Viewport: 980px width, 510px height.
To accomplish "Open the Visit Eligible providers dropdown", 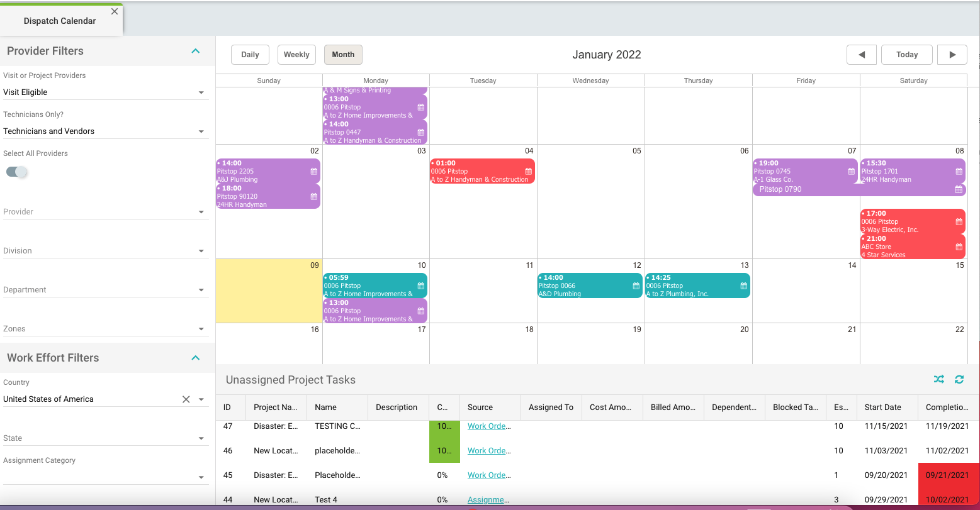I will (x=201, y=92).
